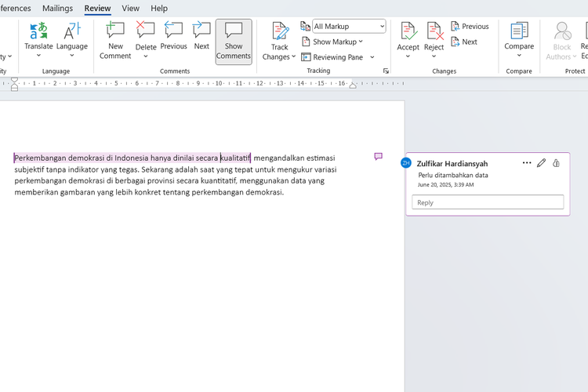The height and width of the screenshot is (392, 588).
Task: Add a New Comment
Action: click(x=115, y=41)
